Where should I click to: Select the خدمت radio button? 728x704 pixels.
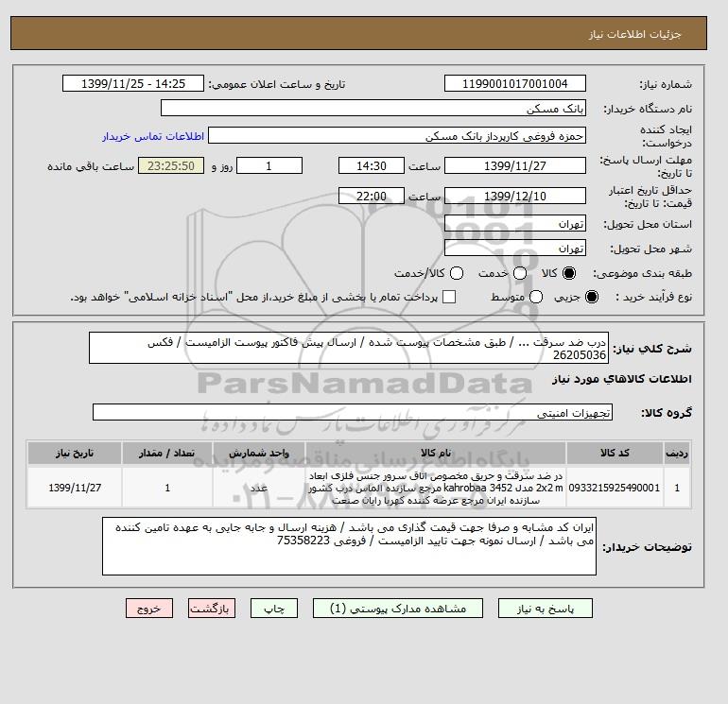(x=520, y=273)
